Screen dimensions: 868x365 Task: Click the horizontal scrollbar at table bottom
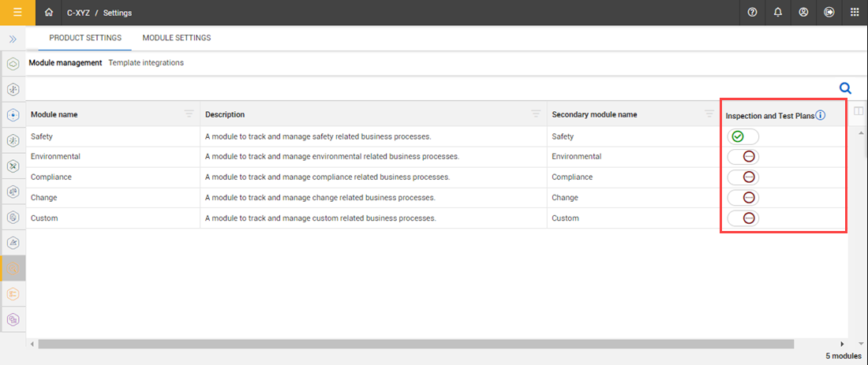coord(415,344)
